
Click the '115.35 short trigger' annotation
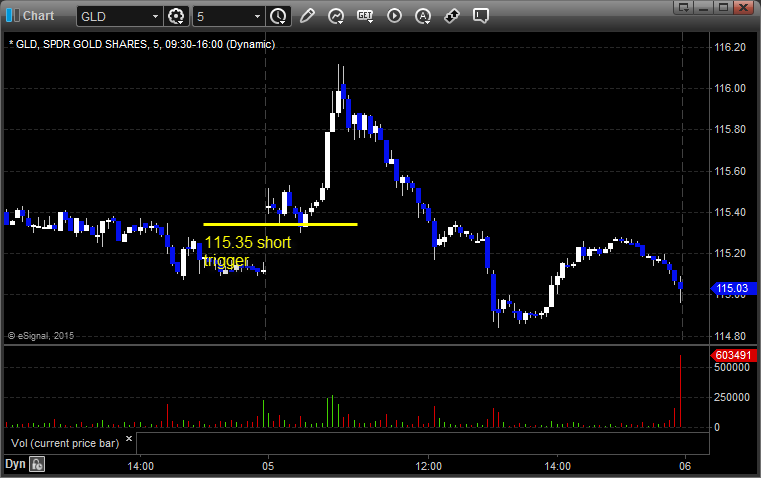[248, 251]
